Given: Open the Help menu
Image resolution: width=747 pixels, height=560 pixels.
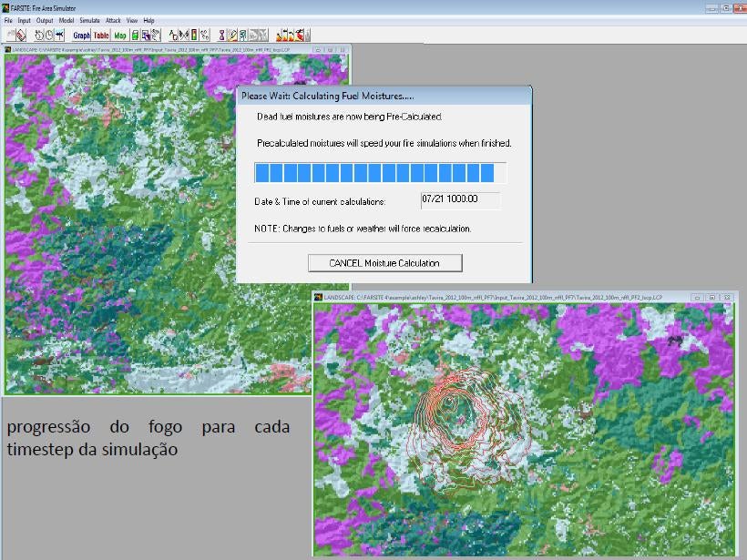Looking at the screenshot, I should coord(148,20).
